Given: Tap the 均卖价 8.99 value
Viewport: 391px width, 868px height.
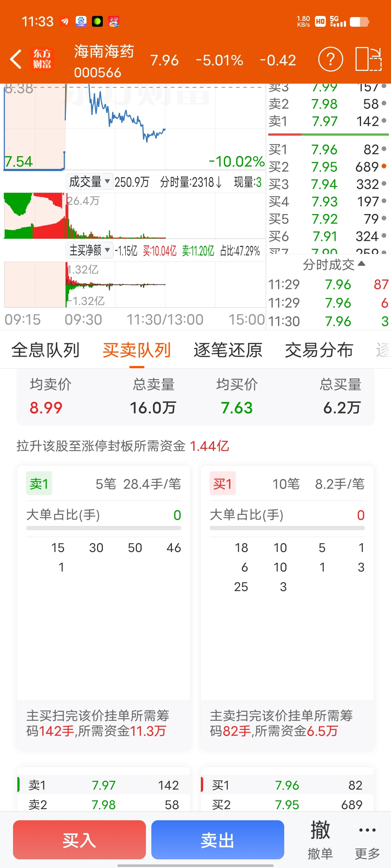Looking at the screenshot, I should coord(46,408).
